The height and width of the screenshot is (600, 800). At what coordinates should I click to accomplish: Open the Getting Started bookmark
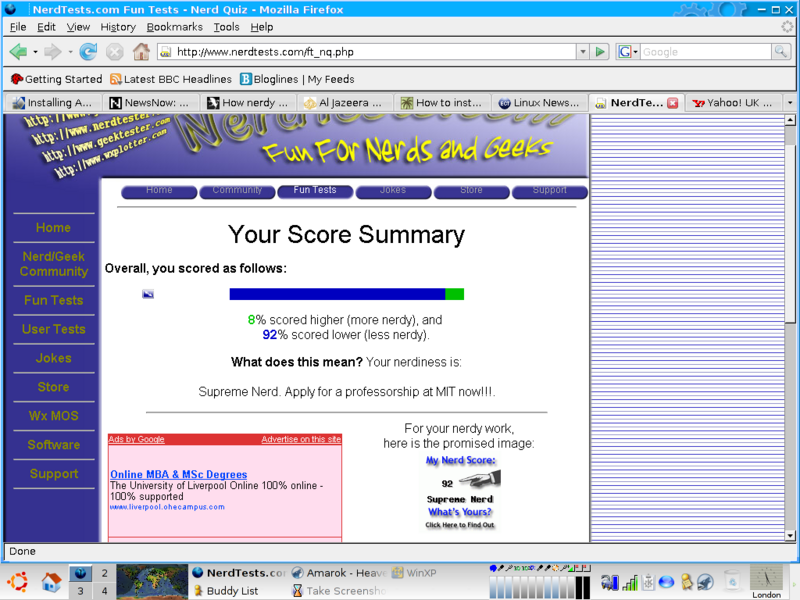tap(57, 79)
